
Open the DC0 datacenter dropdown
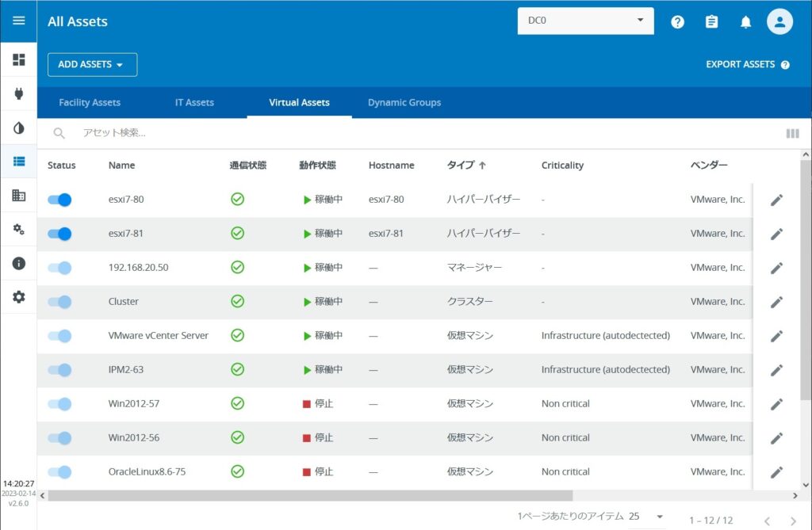click(585, 21)
